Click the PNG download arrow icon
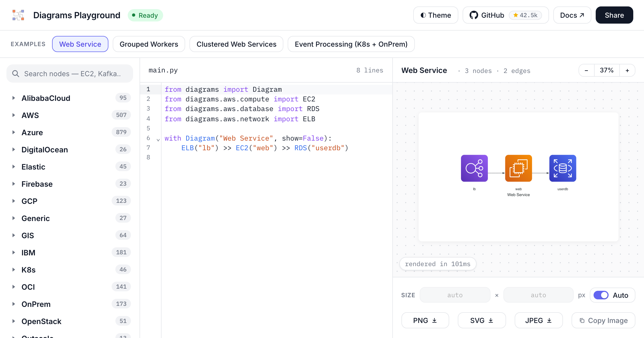Image resolution: width=644 pixels, height=338 pixels. [x=434, y=321]
